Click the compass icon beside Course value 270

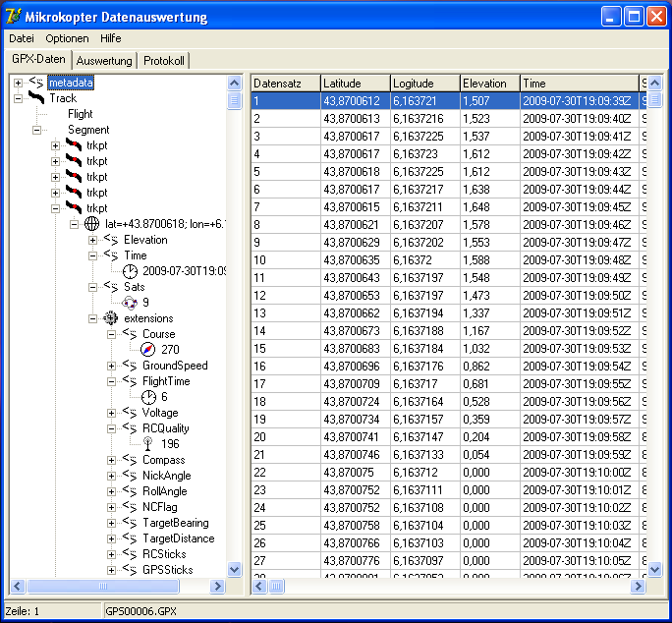coord(147,350)
